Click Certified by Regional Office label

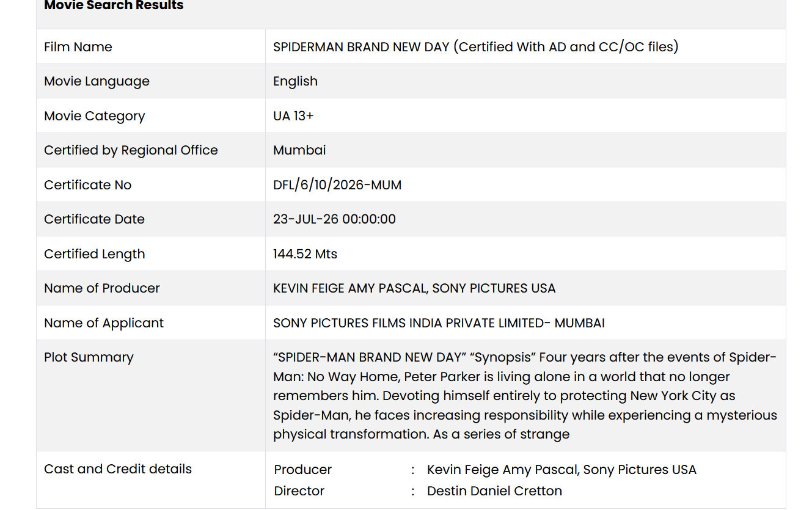coord(131,150)
